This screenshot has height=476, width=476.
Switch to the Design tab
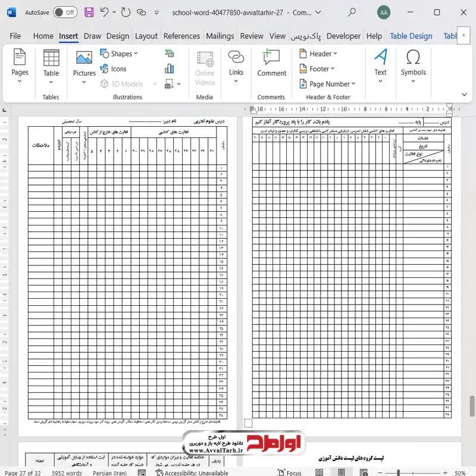(x=117, y=36)
